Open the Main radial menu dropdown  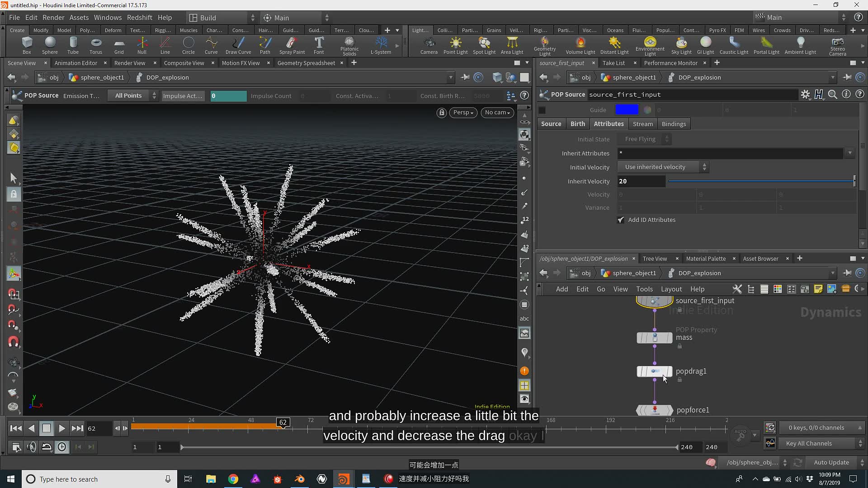coord(296,18)
